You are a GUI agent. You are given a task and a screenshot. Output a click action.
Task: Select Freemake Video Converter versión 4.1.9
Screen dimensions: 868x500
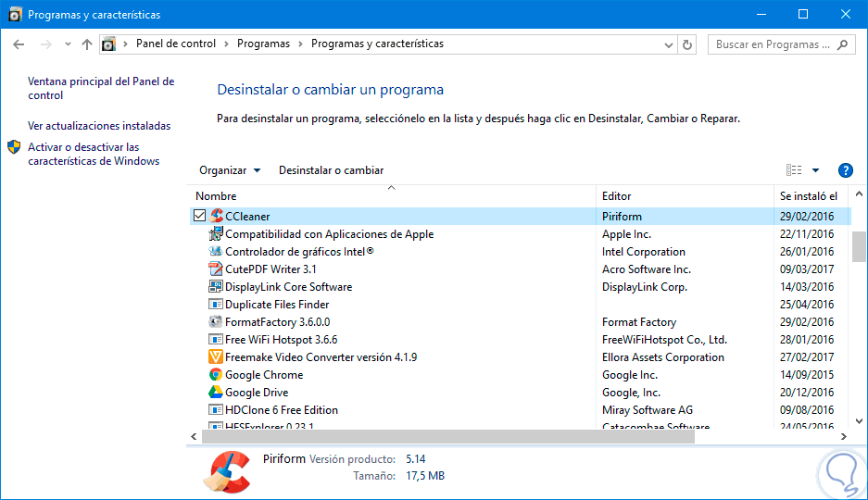coord(321,357)
